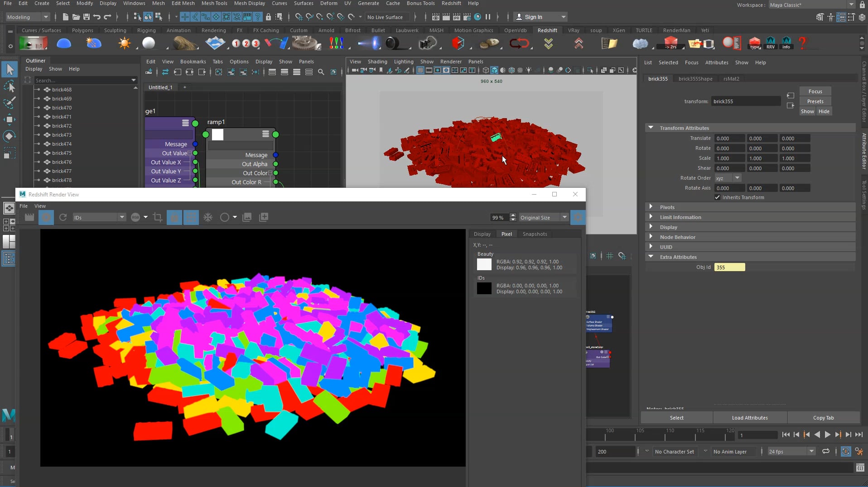
Task: Switch to the Snapshots tab in Render View
Action: pos(535,234)
